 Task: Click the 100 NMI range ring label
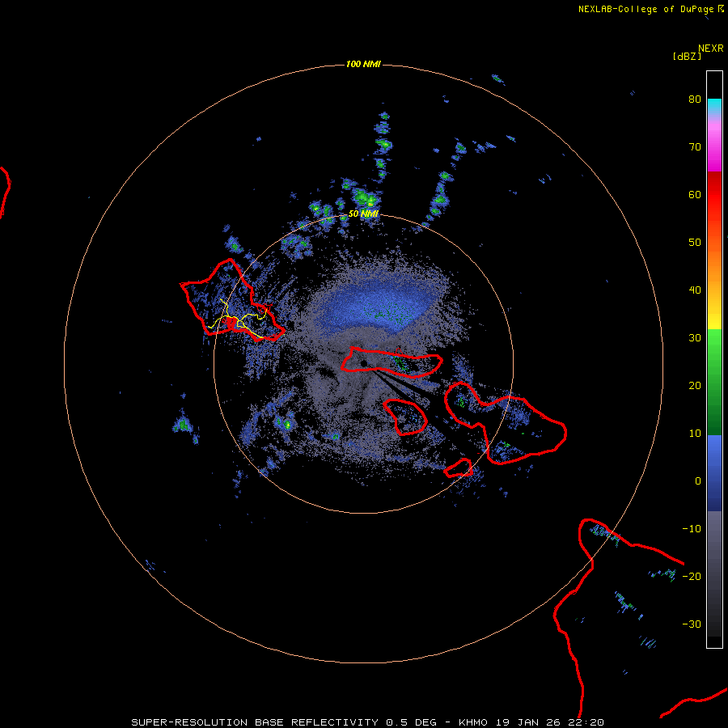point(363,64)
